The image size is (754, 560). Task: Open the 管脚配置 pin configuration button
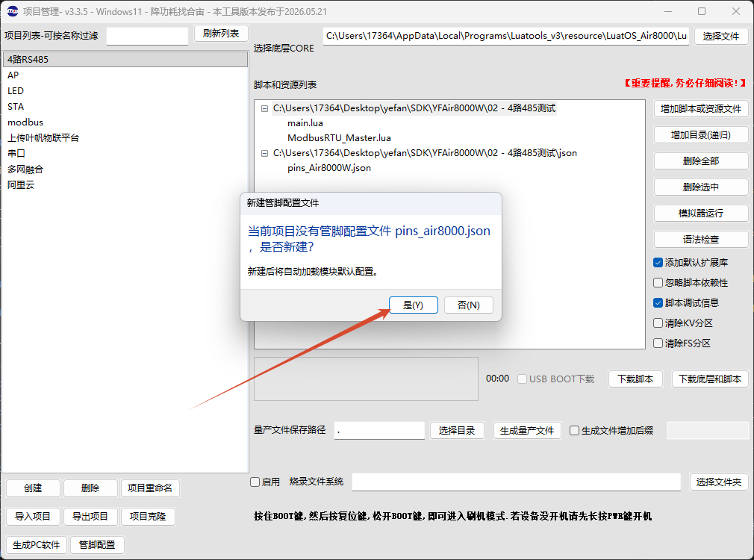click(x=97, y=544)
